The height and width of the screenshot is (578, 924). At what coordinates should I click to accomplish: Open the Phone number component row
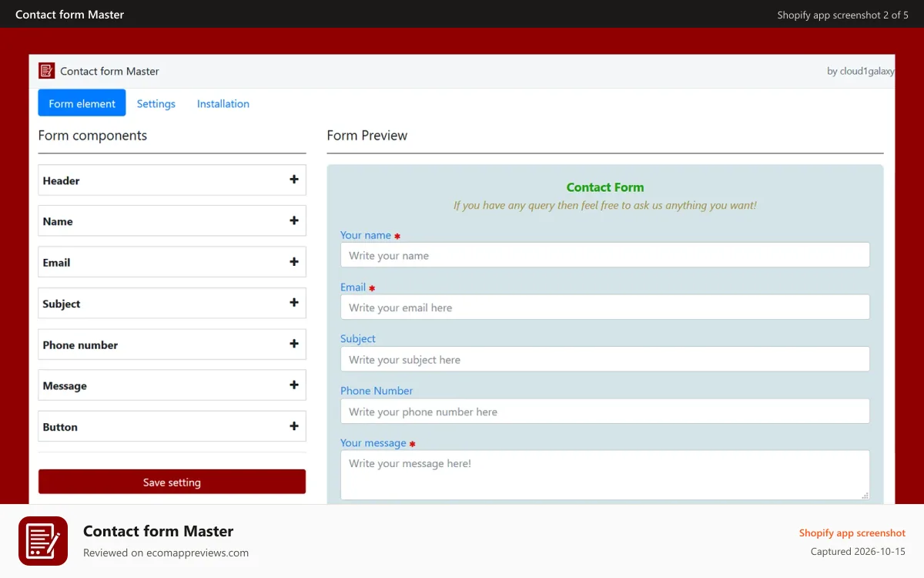coord(172,344)
